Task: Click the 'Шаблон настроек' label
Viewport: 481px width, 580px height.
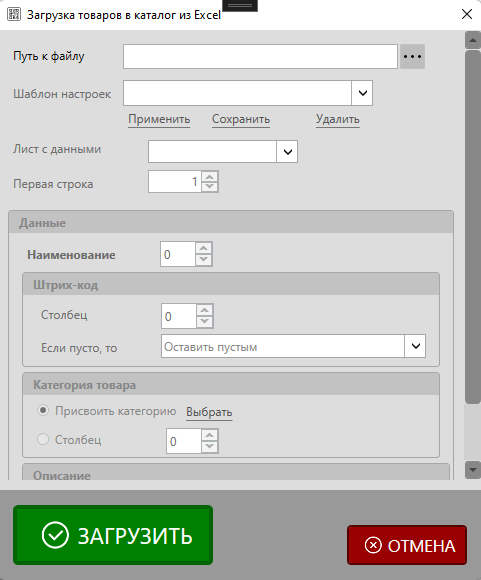Action: pos(62,94)
